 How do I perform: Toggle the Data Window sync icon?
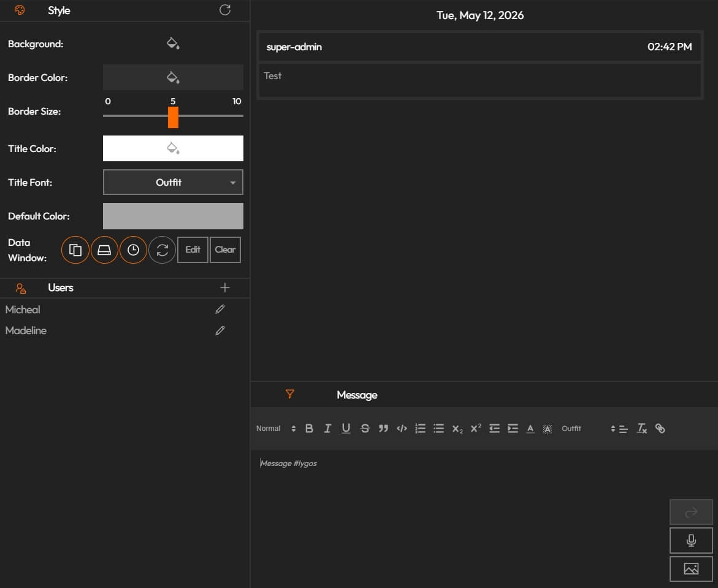[162, 250]
